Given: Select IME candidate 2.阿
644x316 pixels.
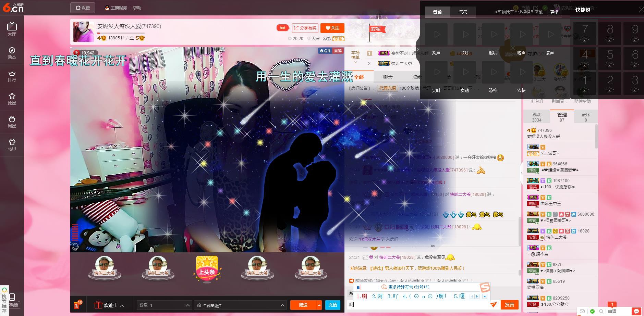Looking at the screenshot, I should (x=377, y=296).
